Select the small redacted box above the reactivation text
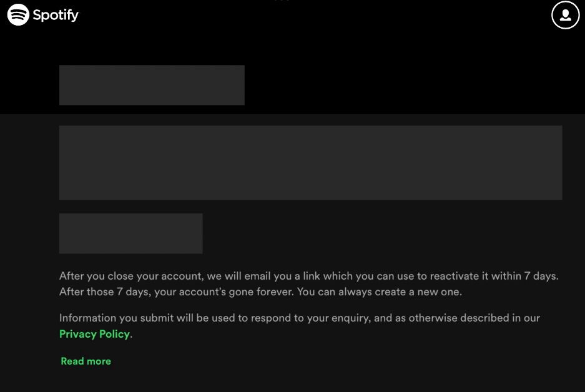The height and width of the screenshot is (392, 585). (x=130, y=233)
